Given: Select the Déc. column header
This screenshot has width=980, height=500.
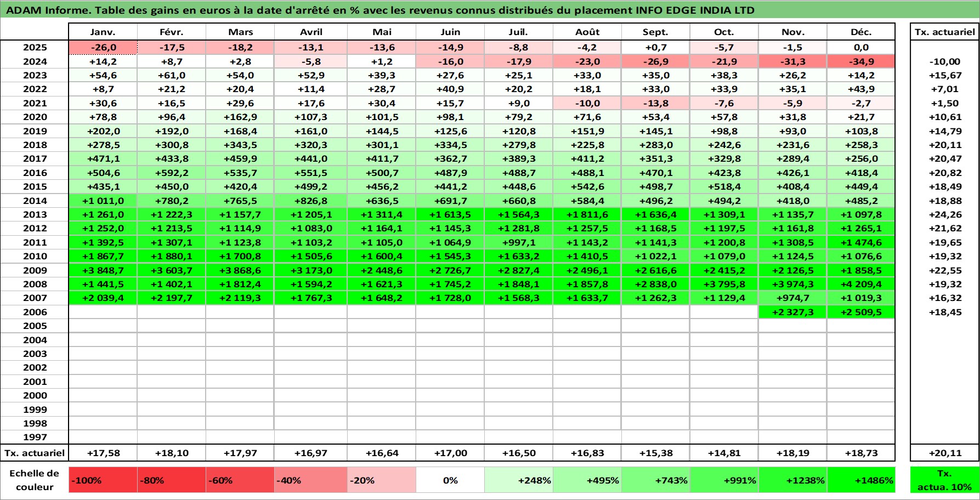Looking at the screenshot, I should [x=861, y=32].
